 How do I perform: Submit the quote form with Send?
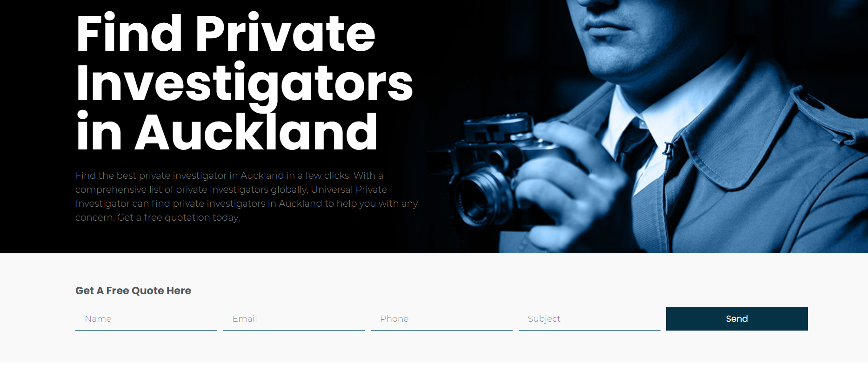pyautogui.click(x=737, y=319)
